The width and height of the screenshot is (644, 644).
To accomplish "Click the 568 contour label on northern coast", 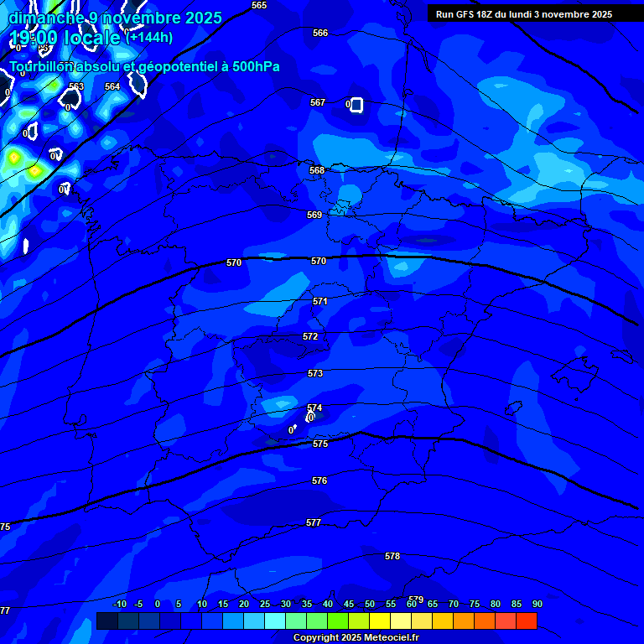I will click(316, 170).
